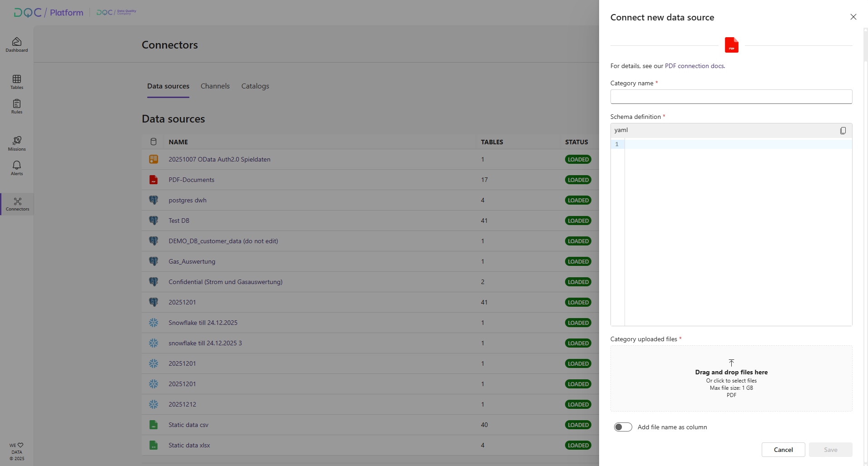The height and width of the screenshot is (466, 868).
Task: Open the PDF-Documents data source row
Action: 191,180
